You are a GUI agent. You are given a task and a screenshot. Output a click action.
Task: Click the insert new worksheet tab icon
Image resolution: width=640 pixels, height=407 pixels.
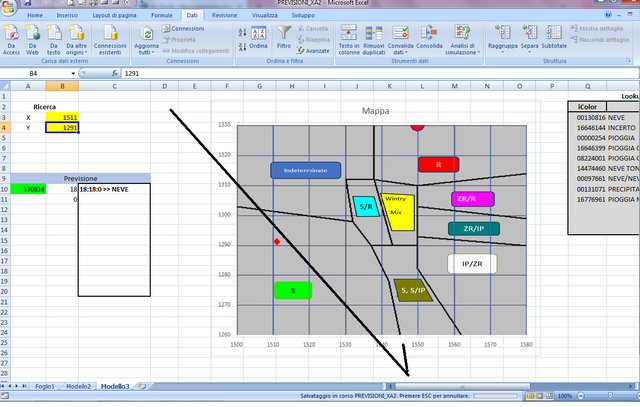coord(142,386)
